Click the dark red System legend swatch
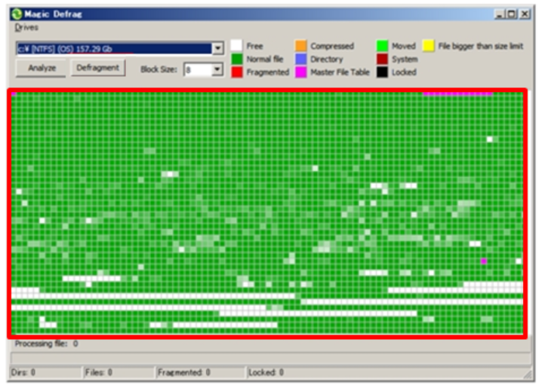The image size is (545, 388). [382, 59]
